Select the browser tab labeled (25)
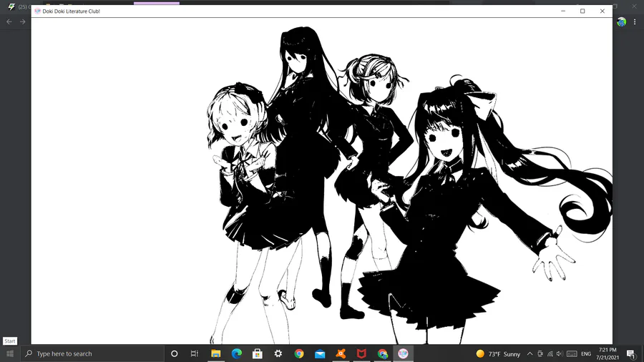This screenshot has height=362, width=644. pyautogui.click(x=19, y=6)
